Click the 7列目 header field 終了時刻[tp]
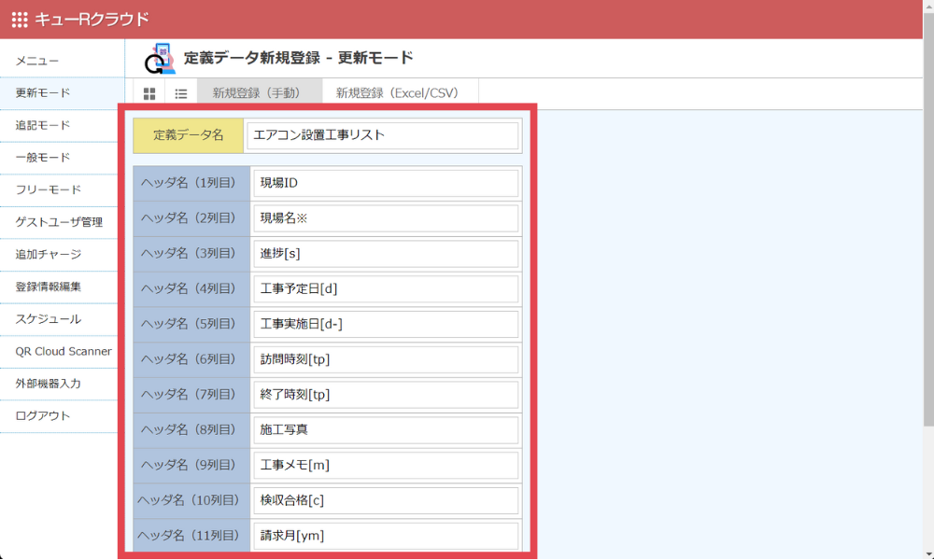 click(386, 395)
